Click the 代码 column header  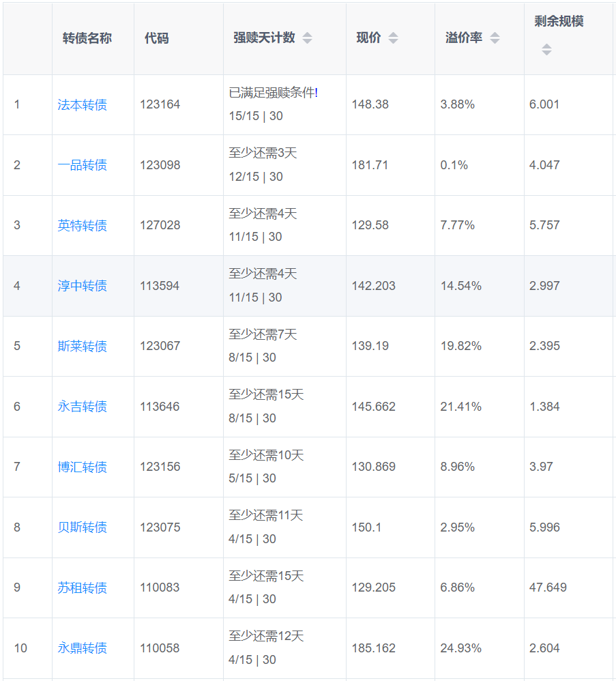pos(156,38)
